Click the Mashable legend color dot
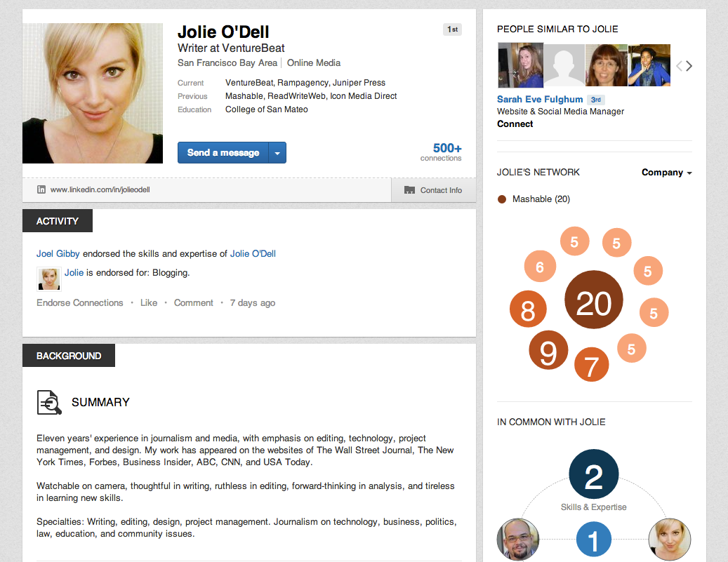This screenshot has height=562, width=728. pyautogui.click(x=502, y=199)
